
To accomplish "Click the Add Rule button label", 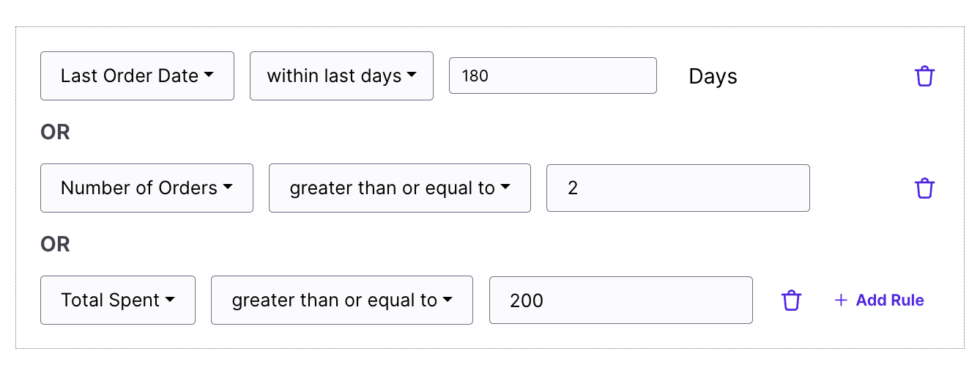I will pos(890,301).
